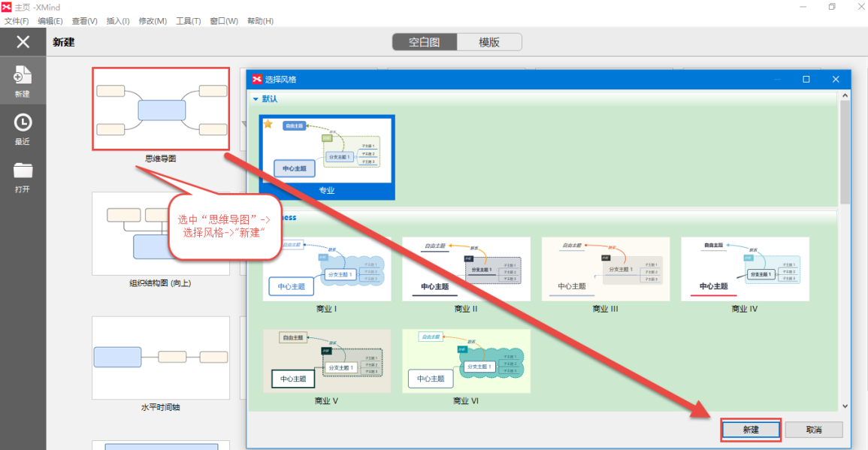Open the 最近 recent files icon
Screen dimensions: 868x450
click(x=23, y=123)
